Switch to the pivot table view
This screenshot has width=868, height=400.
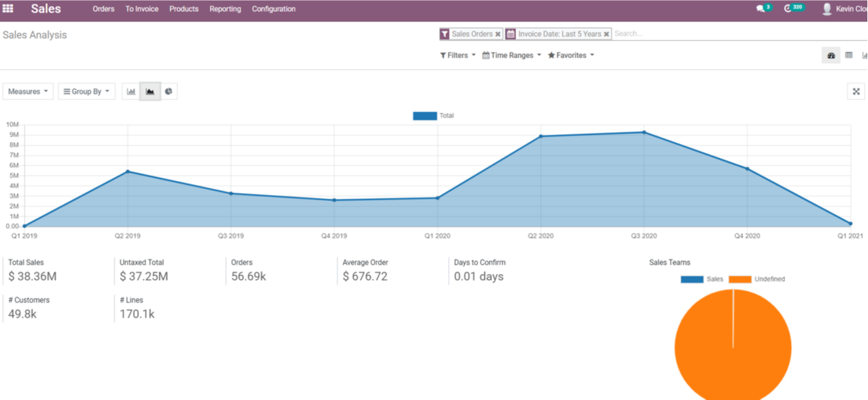849,56
